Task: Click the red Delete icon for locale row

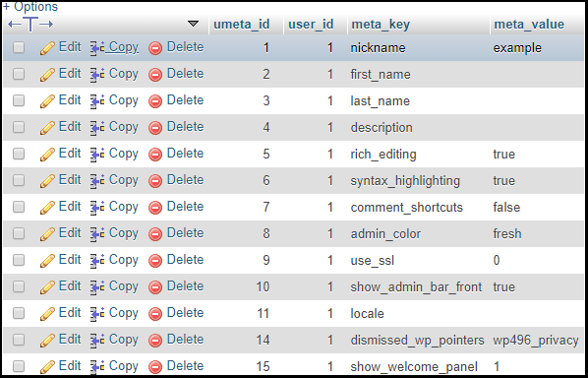Action: [155, 314]
